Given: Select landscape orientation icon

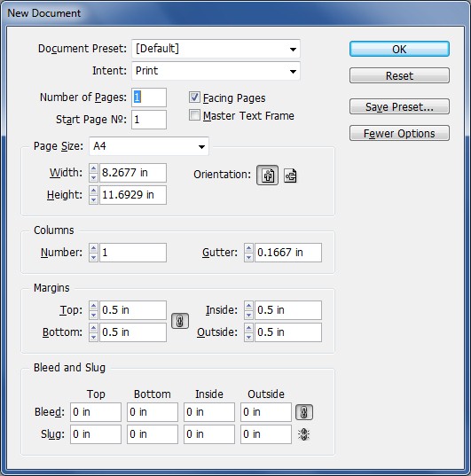Looking at the screenshot, I should tap(290, 176).
